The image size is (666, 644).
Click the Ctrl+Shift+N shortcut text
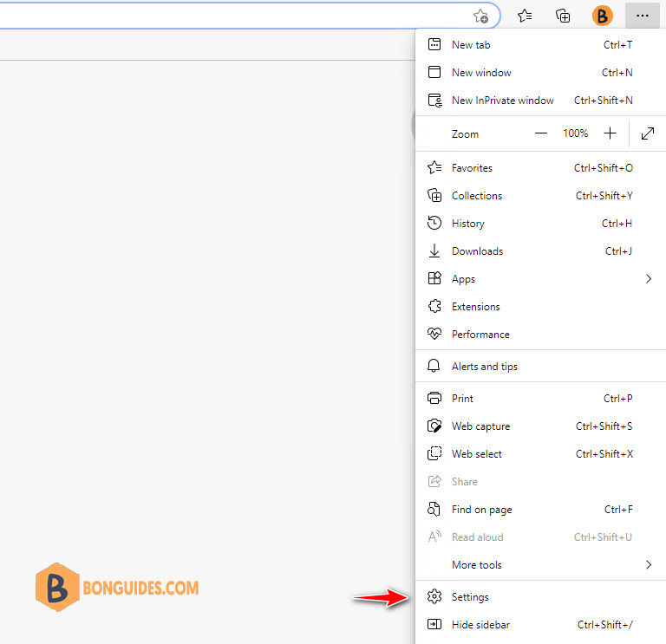[604, 101]
